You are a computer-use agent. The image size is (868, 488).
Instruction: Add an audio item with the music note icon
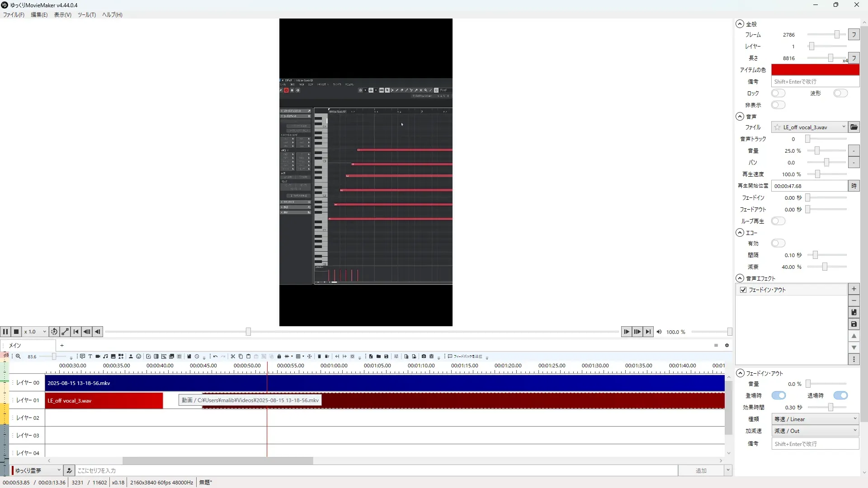pos(105,357)
